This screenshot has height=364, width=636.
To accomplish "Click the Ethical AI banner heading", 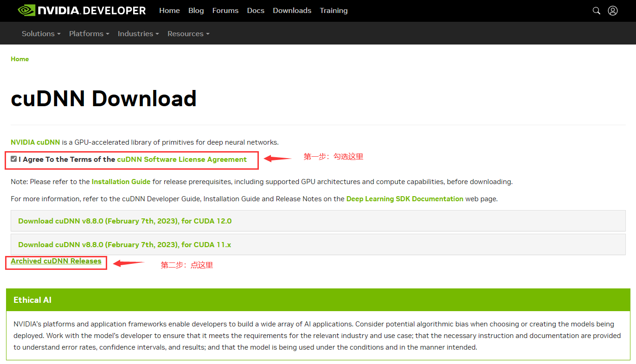I will pos(32,300).
